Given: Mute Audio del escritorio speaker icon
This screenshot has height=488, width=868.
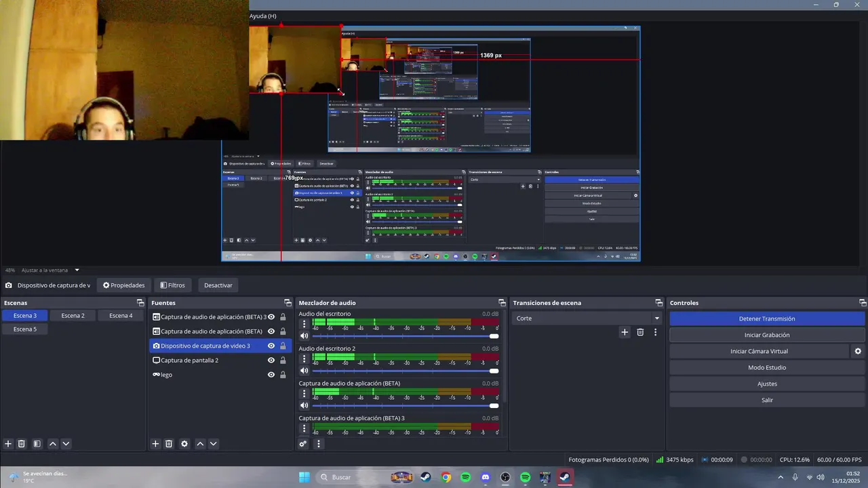Looking at the screenshot, I should (x=304, y=336).
